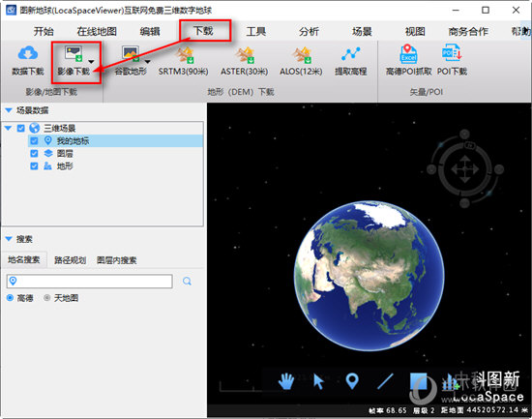Screen dimensions: 532x419
Task: Click the 帧率 68.65 status entry
Action: coord(387,410)
